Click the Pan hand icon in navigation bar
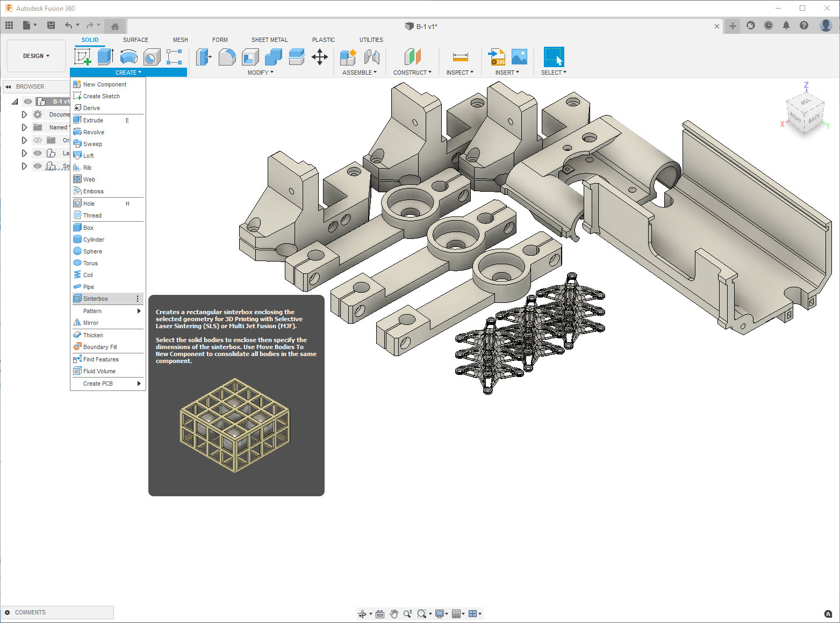The height and width of the screenshot is (623, 840). (x=394, y=613)
